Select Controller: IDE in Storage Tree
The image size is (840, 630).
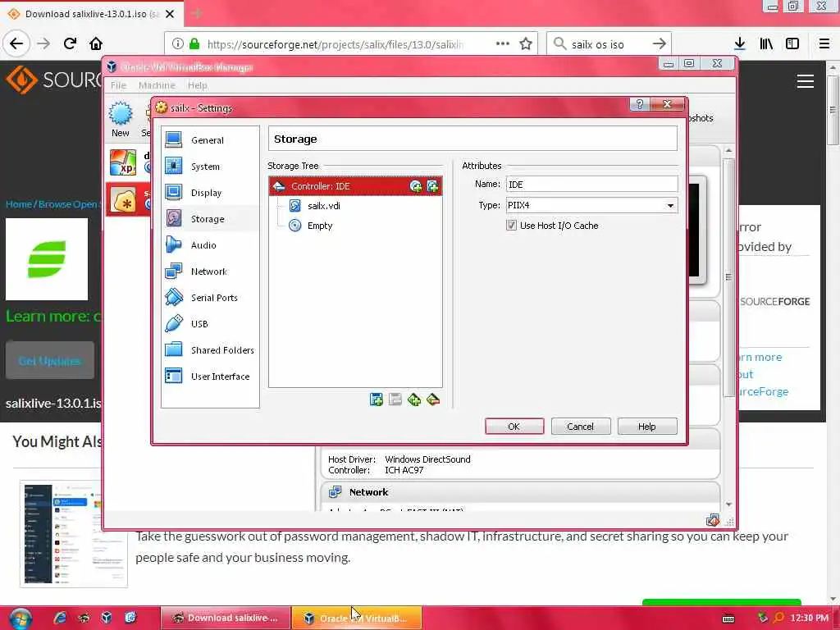coord(355,186)
